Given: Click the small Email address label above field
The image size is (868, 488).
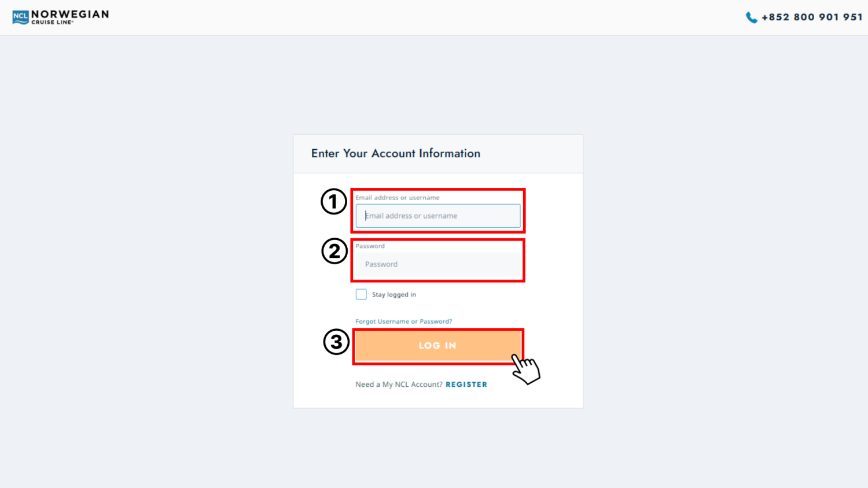Looking at the screenshot, I should coord(398,198).
